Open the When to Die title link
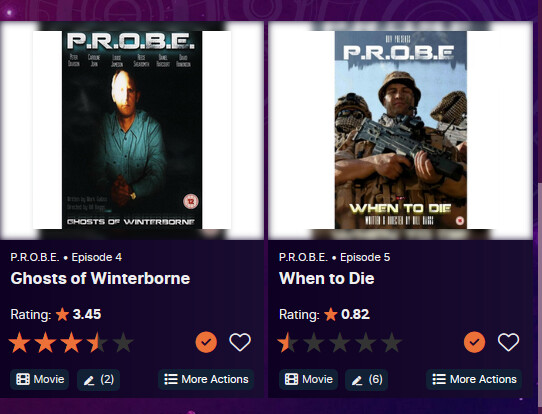Image resolution: width=542 pixels, height=414 pixels. pyautogui.click(x=327, y=279)
